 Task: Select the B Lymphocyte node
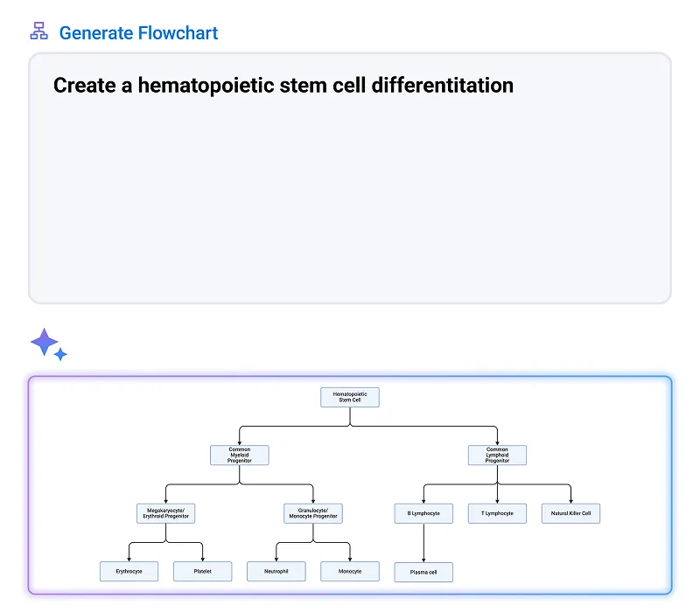point(423,513)
